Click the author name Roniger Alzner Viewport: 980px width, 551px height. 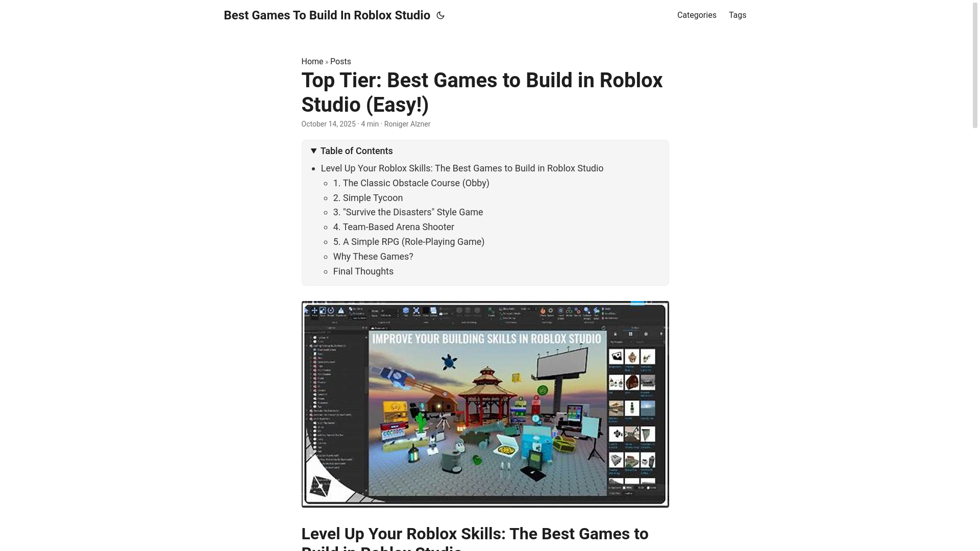coord(407,124)
